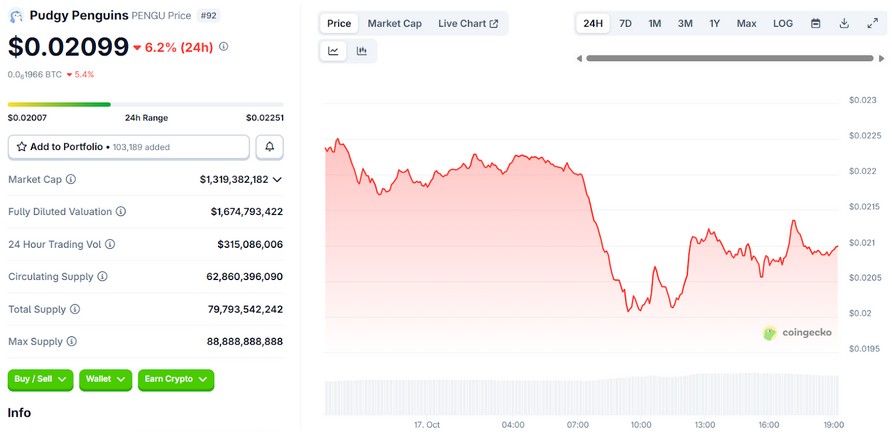Click the 24h Range progress bar
The image size is (892, 434).
(x=145, y=104)
